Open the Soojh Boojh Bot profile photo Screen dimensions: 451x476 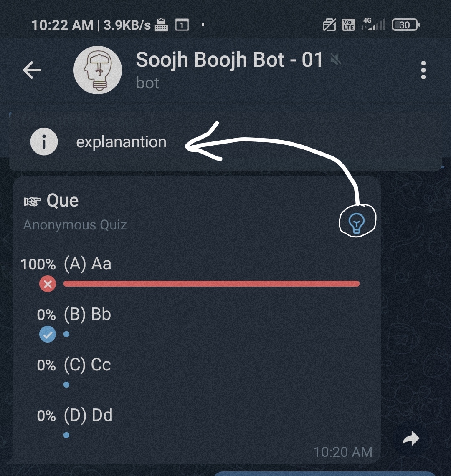[x=97, y=70]
